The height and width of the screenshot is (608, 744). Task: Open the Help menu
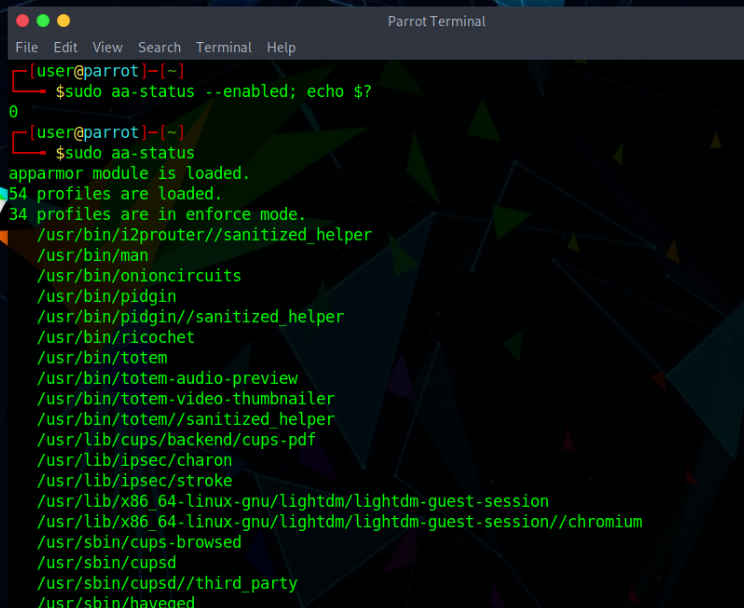(x=281, y=47)
